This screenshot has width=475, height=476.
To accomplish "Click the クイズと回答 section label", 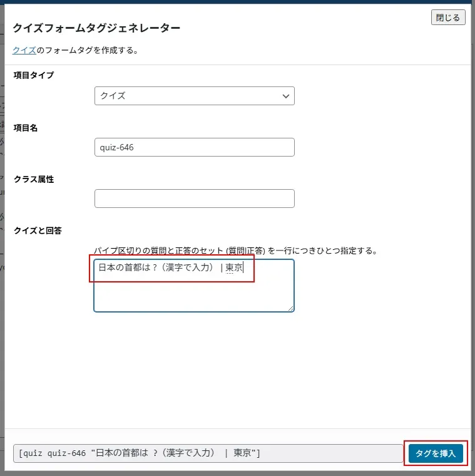I will coord(38,230).
